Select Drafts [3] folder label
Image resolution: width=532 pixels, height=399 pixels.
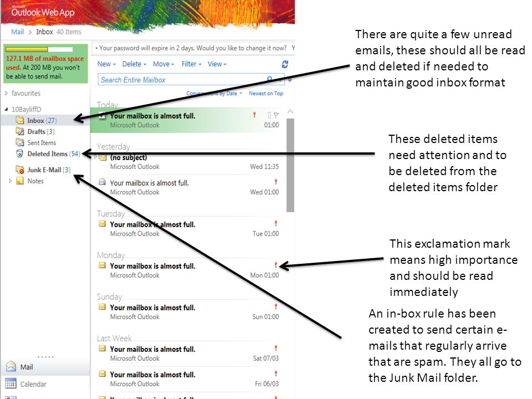pyautogui.click(x=40, y=132)
